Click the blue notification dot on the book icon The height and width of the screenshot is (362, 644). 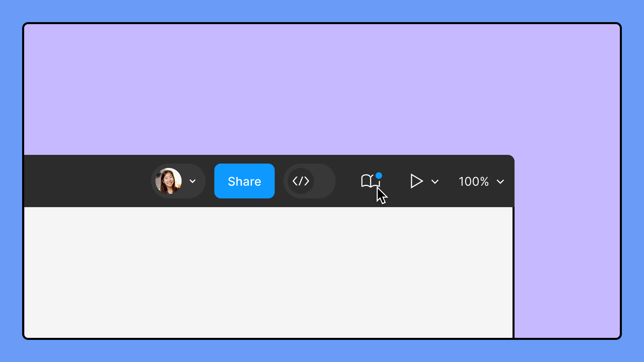379,175
